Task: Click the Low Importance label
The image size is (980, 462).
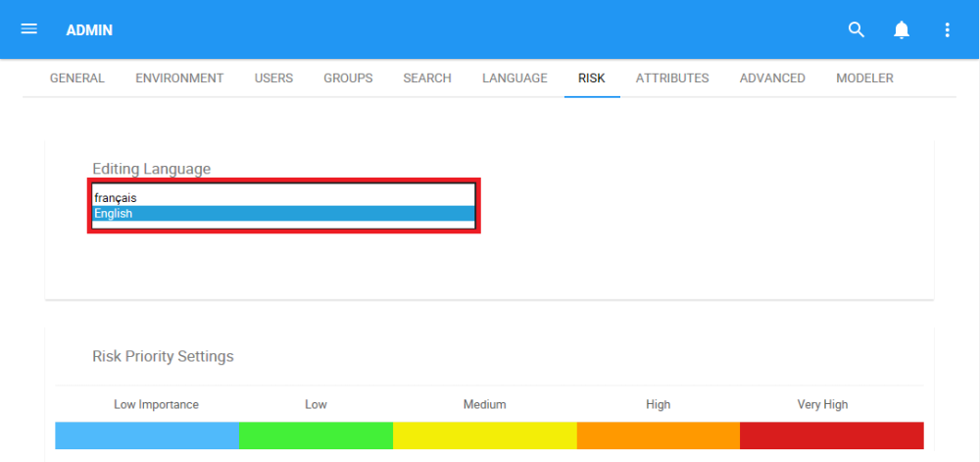Action: coord(156,404)
